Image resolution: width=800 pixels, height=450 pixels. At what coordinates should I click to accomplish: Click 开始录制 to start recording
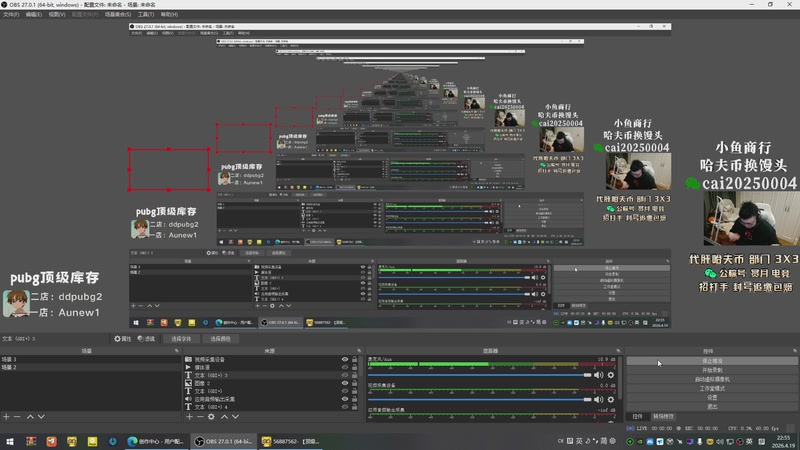pyautogui.click(x=712, y=370)
